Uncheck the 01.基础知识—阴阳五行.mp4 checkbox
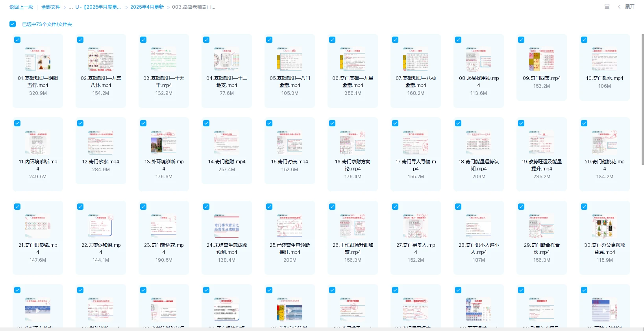Viewport: 644px width, 331px height. point(17,40)
